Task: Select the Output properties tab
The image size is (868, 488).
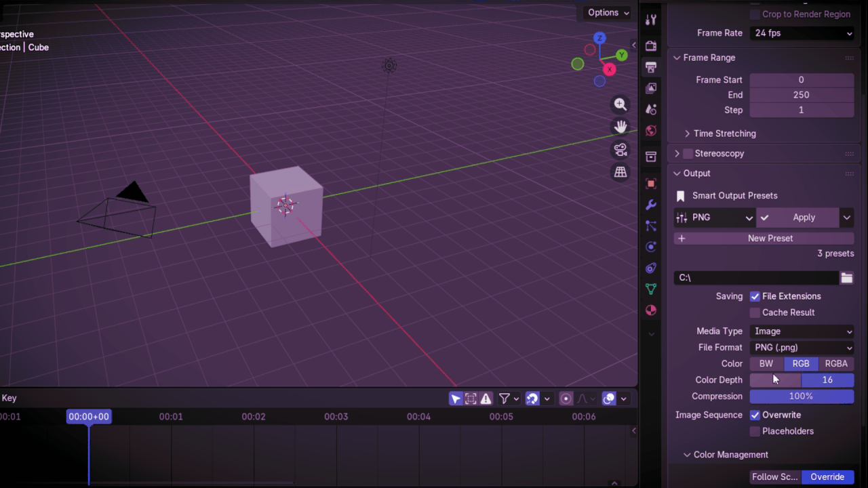Action: coord(650,67)
